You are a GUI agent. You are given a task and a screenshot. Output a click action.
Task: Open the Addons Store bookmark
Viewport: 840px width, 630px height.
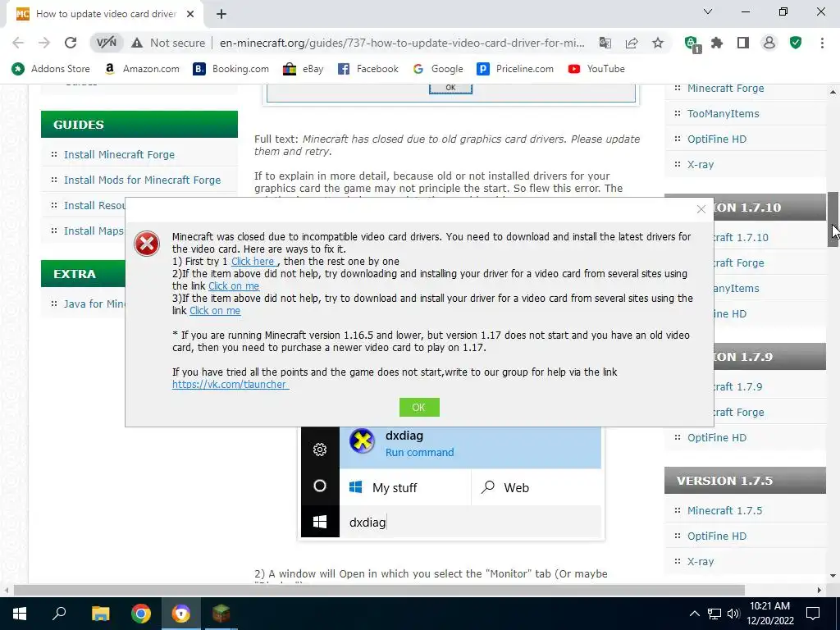click(x=51, y=69)
